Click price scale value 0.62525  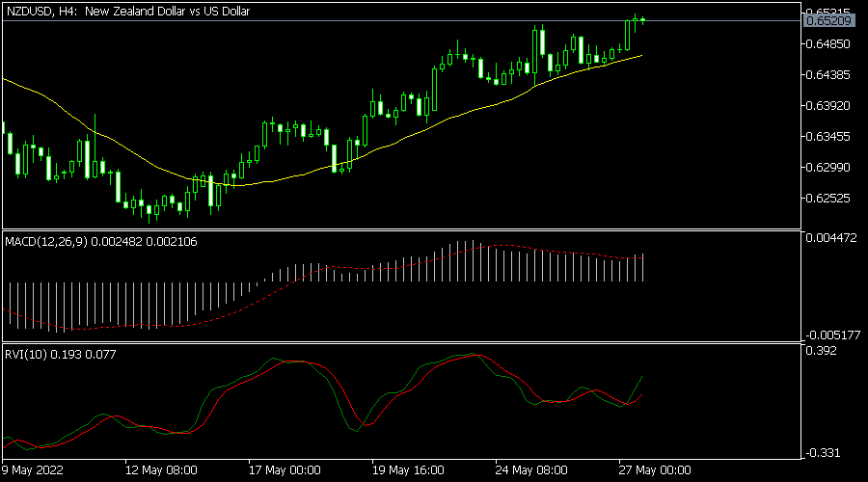pyautogui.click(x=828, y=199)
